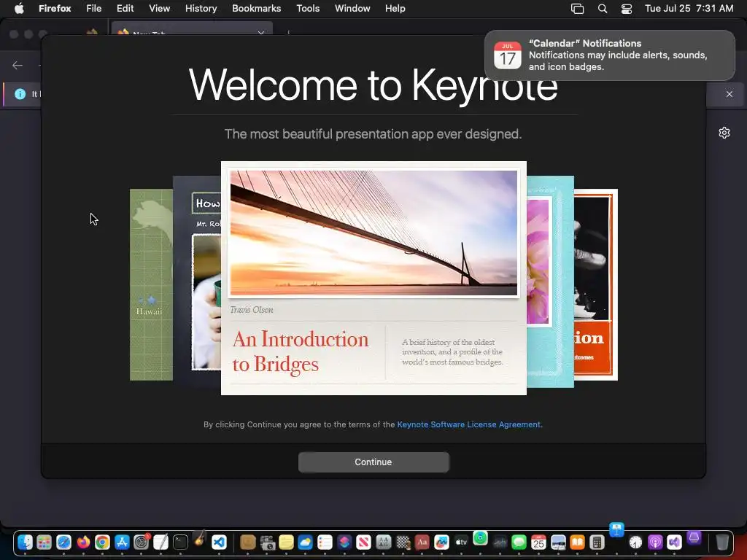Viewport: 747px width, 560px height.
Task: Open Font Book from the Dock
Action: tap(384, 542)
